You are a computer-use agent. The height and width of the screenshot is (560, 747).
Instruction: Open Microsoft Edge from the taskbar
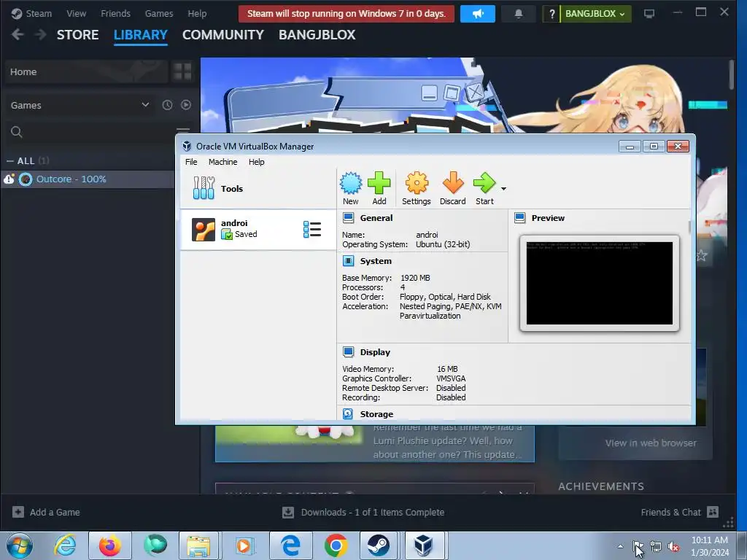pyautogui.click(x=290, y=545)
